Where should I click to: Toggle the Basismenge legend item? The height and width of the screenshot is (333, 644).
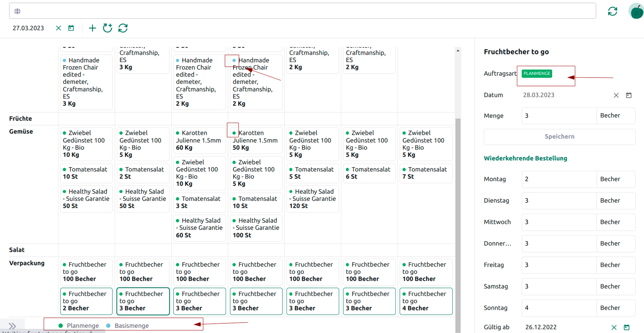pyautogui.click(x=128, y=326)
